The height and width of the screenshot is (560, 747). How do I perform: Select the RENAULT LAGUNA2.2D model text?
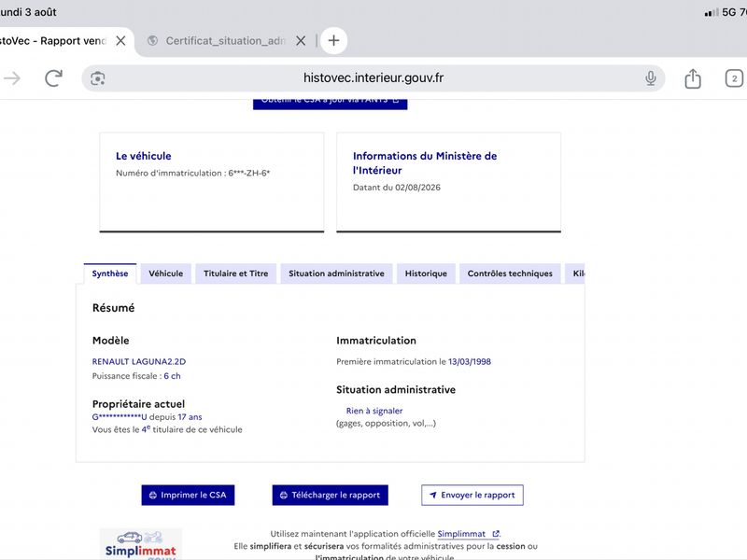(139, 361)
